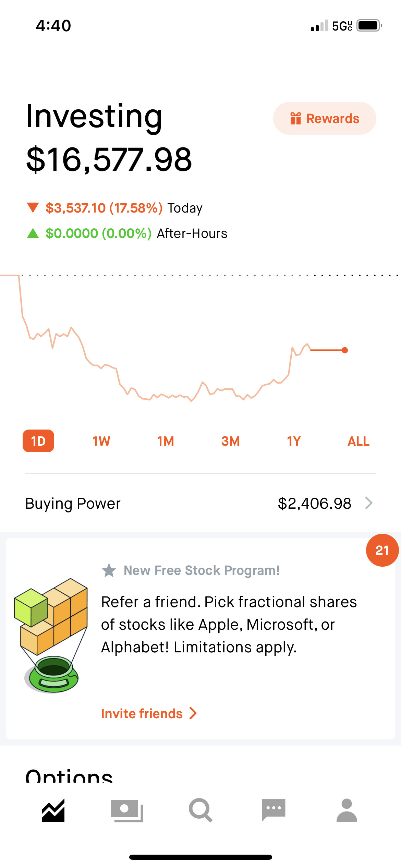Tap the stacked blocks illustration

51,636
